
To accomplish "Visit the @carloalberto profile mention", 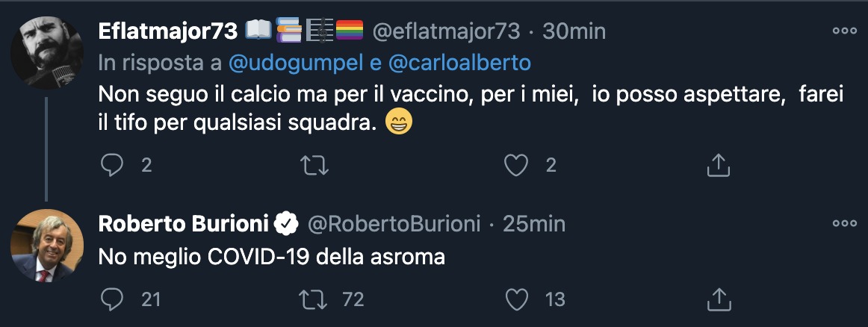I will point(459,63).
